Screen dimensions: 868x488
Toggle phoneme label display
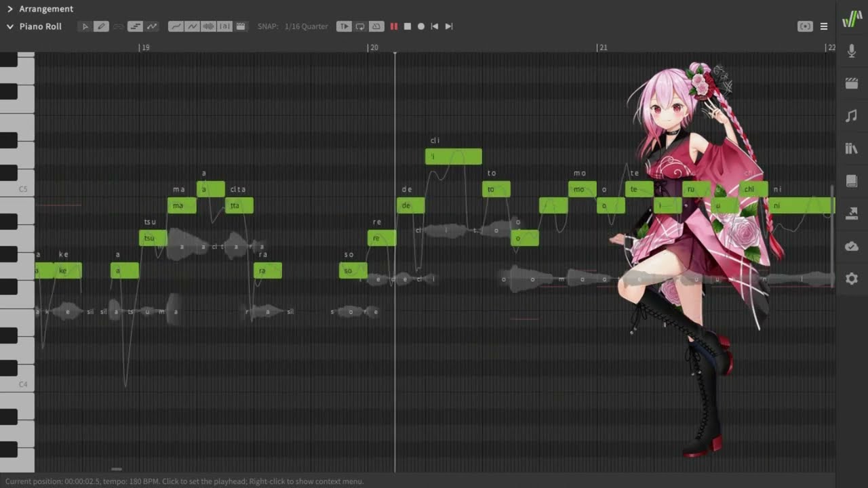click(224, 26)
